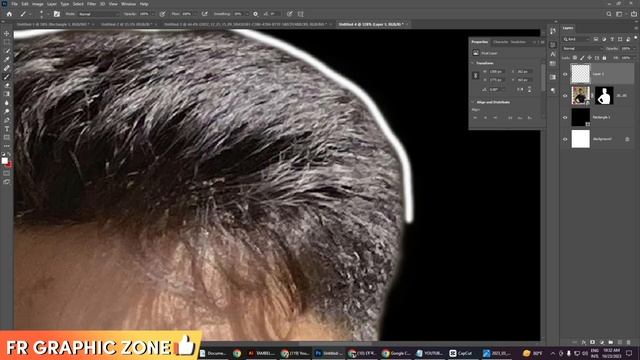Click the Share icon at top right

[634, 14]
